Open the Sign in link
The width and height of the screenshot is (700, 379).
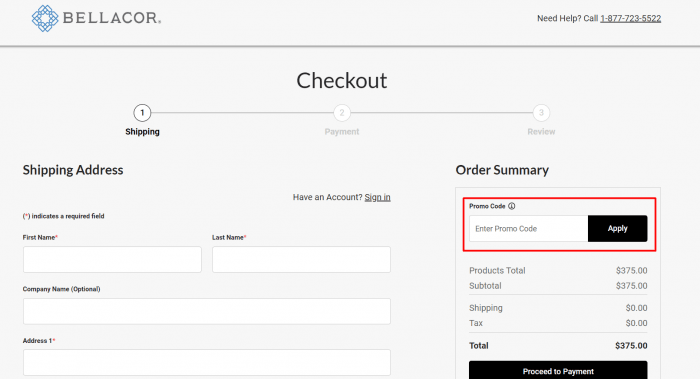coord(377,197)
